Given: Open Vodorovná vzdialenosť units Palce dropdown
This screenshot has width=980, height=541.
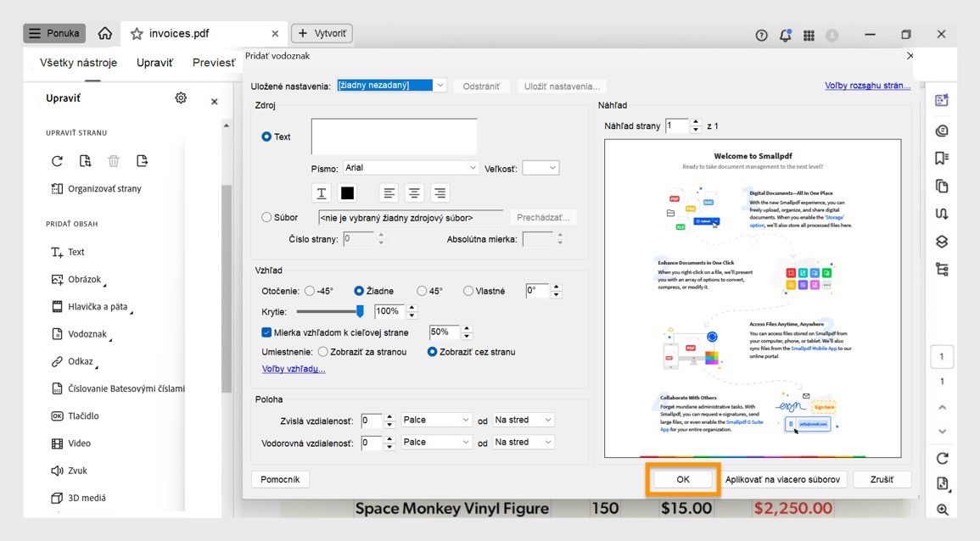Looking at the screenshot, I should (436, 443).
